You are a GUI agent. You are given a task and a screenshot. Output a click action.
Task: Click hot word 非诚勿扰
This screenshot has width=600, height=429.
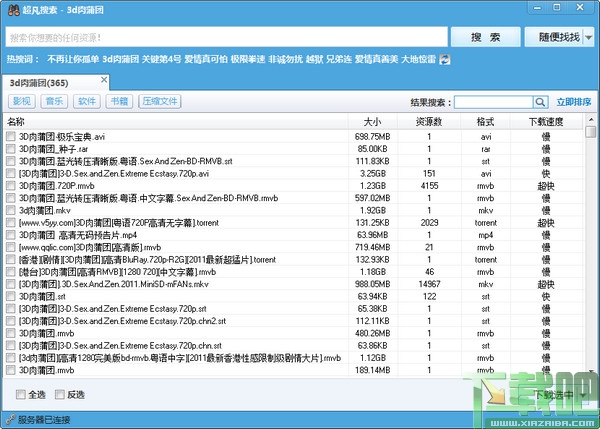(285, 59)
